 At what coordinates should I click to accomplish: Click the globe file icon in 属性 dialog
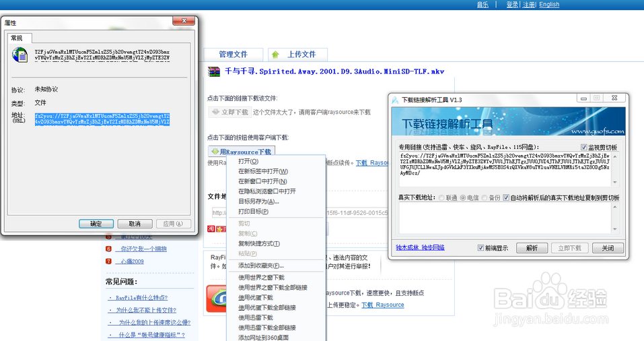click(x=20, y=55)
